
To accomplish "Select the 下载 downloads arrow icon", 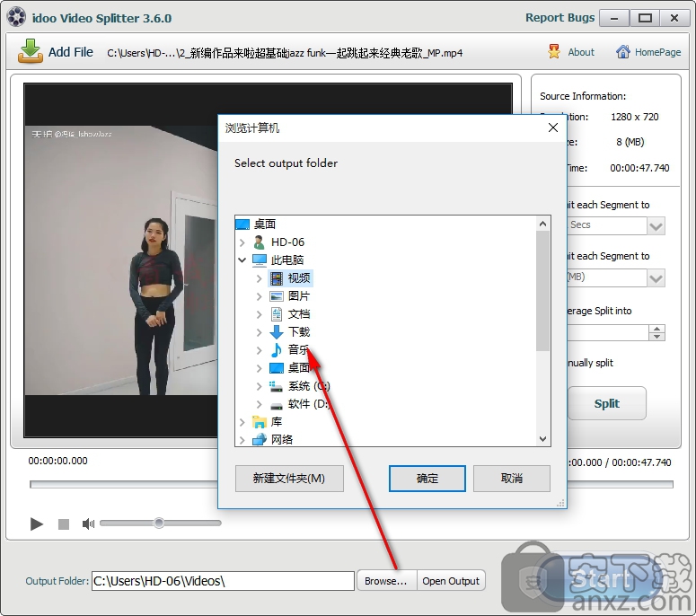I will [x=276, y=332].
